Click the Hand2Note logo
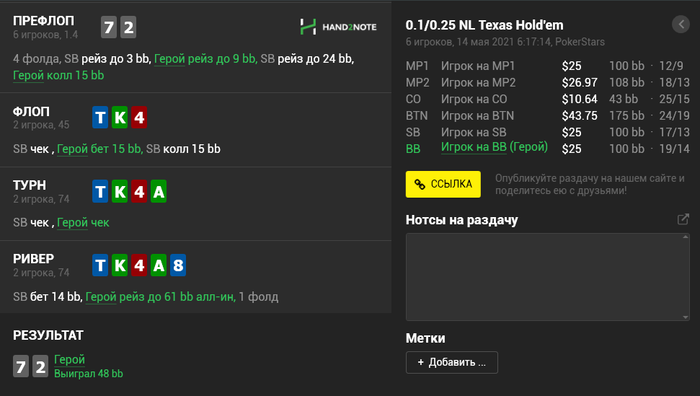 pyautogui.click(x=338, y=27)
